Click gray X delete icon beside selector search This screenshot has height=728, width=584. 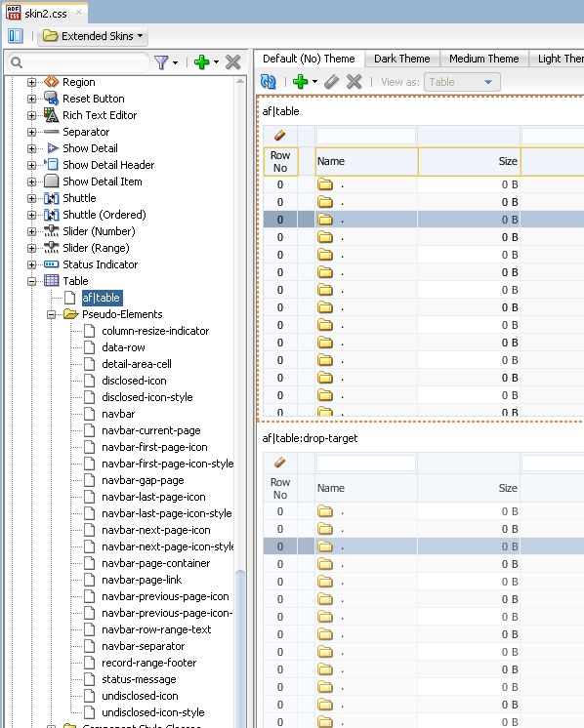click(x=232, y=62)
